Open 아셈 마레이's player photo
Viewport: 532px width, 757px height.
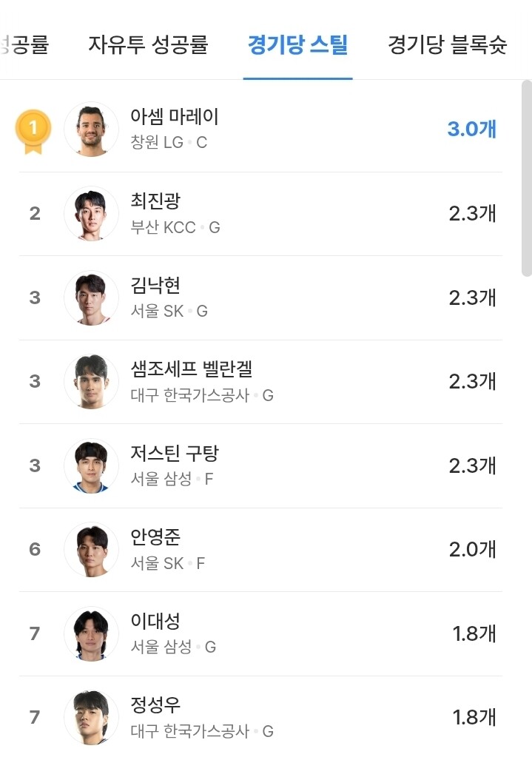click(x=91, y=129)
